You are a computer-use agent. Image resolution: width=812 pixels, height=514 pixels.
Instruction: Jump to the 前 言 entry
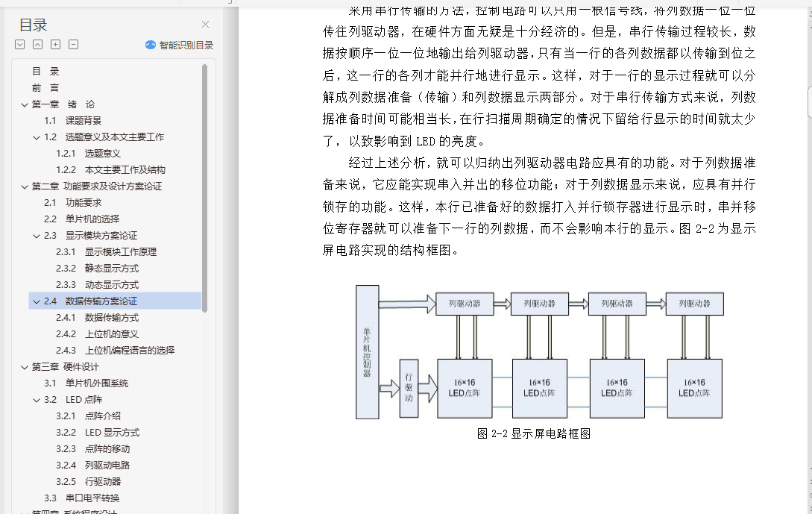click(x=45, y=88)
